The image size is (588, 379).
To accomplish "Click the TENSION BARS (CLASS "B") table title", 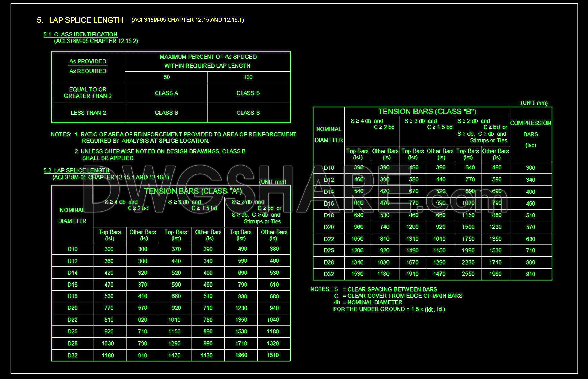I will coord(427,112).
